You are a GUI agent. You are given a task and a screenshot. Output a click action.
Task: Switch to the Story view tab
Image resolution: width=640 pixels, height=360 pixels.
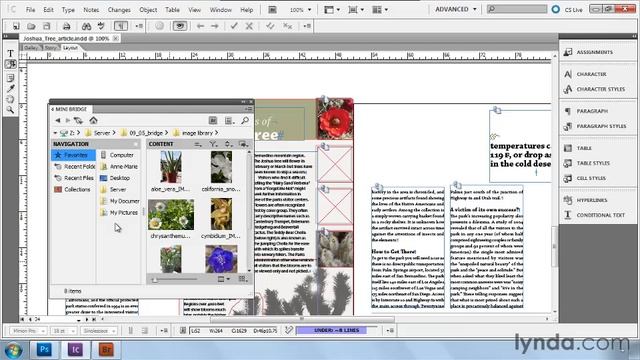point(51,48)
